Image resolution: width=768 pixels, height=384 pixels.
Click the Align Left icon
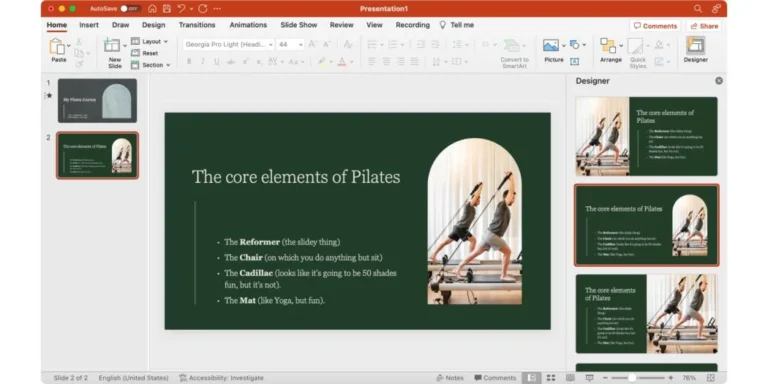click(372, 62)
